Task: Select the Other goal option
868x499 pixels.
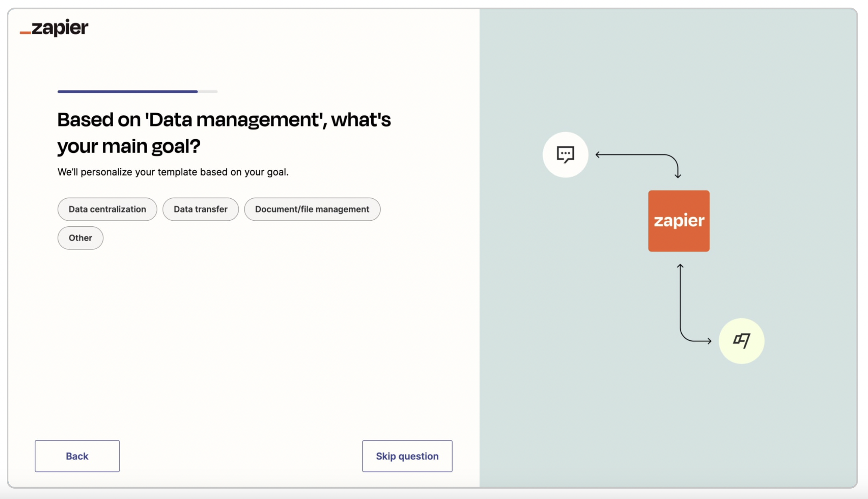Action: (x=80, y=238)
